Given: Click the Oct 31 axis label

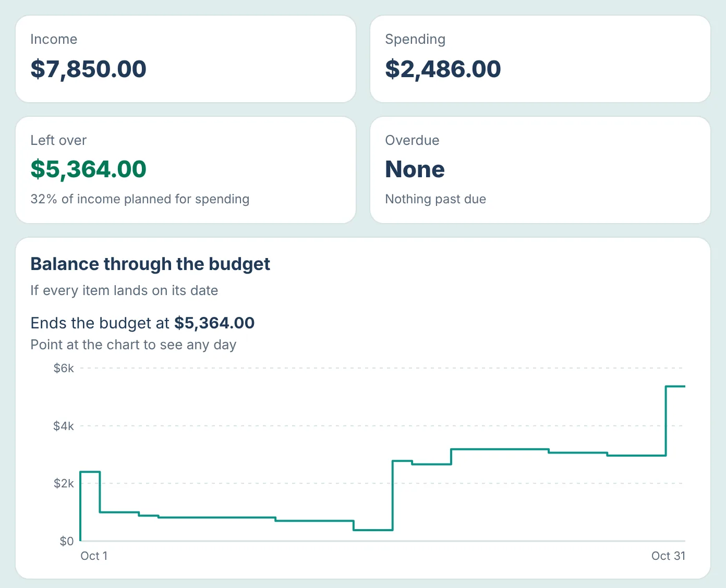Looking at the screenshot, I should pos(668,556).
